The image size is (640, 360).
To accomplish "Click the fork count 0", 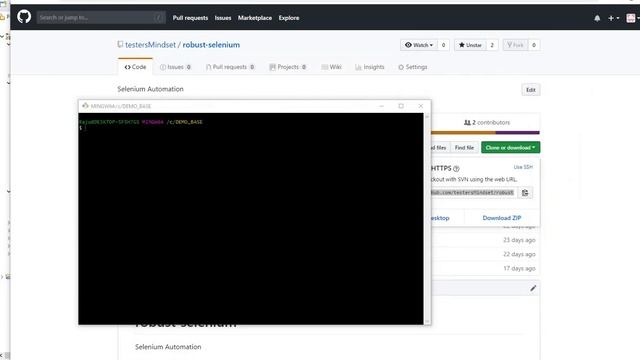I will coord(533,45).
